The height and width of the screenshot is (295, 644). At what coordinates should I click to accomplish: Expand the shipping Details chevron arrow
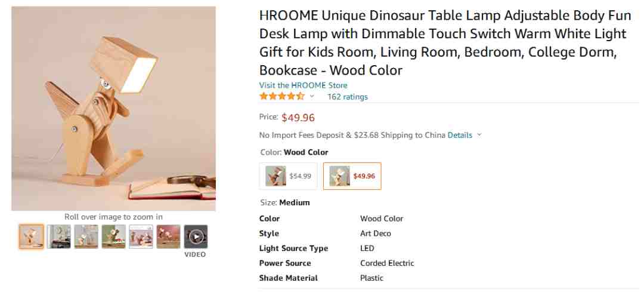tap(479, 135)
